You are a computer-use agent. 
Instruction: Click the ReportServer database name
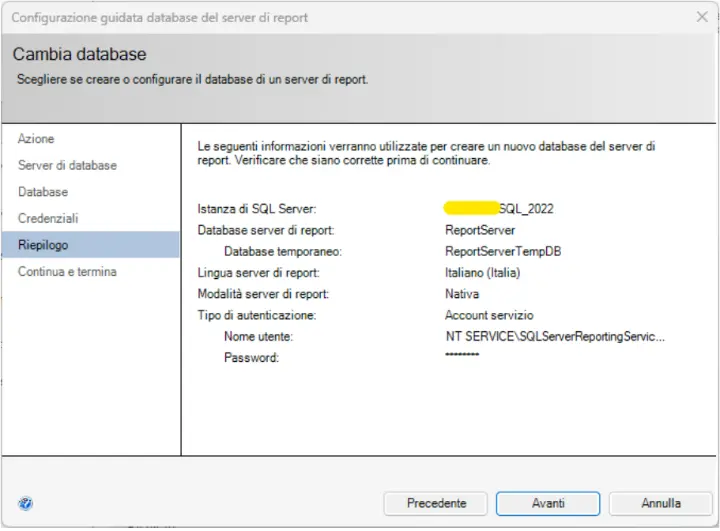(x=480, y=230)
